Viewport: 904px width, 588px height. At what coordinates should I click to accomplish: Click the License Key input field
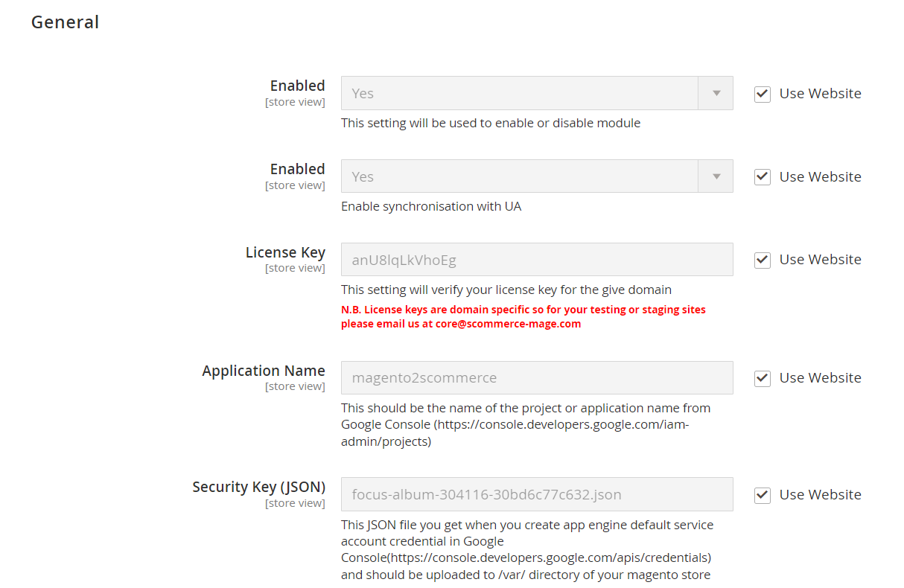(537, 260)
